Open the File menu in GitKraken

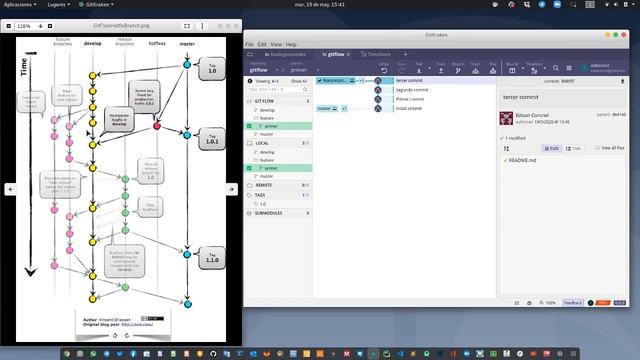(249, 44)
